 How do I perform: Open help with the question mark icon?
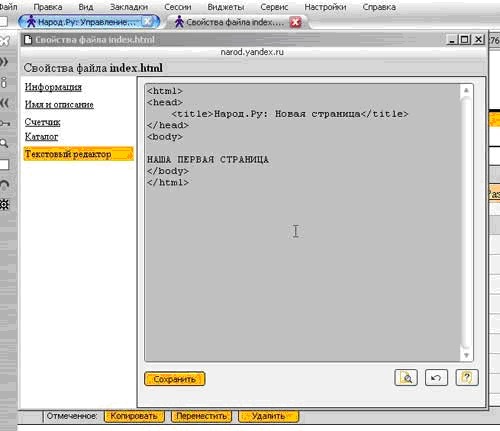pos(467,377)
